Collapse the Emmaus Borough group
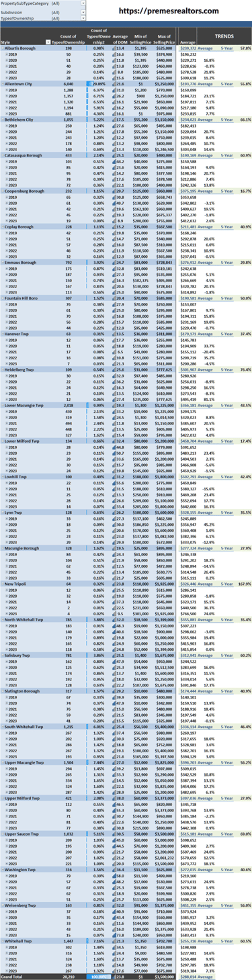Viewport: 252px width, 980px height. tap(2, 262)
